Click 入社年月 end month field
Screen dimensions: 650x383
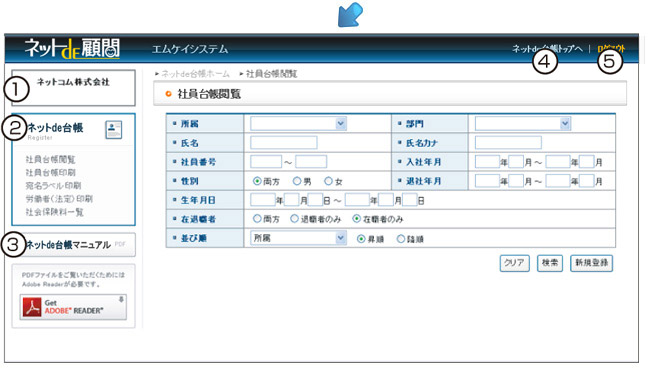tap(587, 162)
